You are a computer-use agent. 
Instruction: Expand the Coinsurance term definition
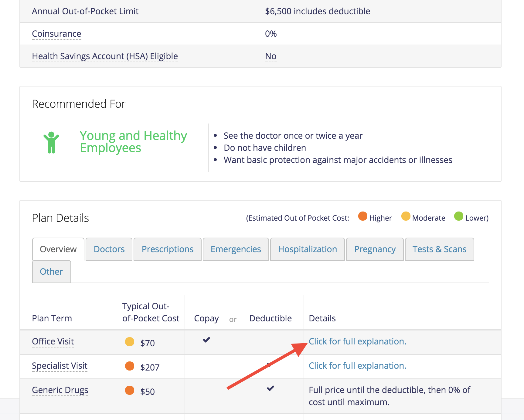tap(56, 34)
